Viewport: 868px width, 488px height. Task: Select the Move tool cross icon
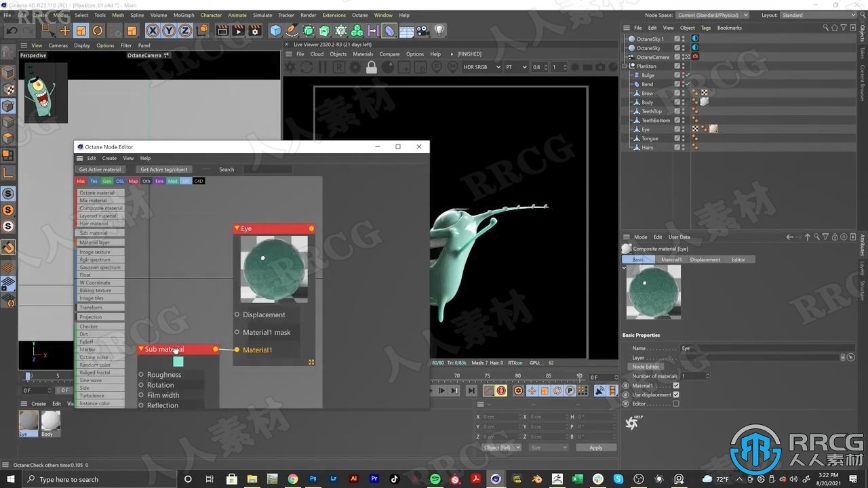tap(65, 30)
